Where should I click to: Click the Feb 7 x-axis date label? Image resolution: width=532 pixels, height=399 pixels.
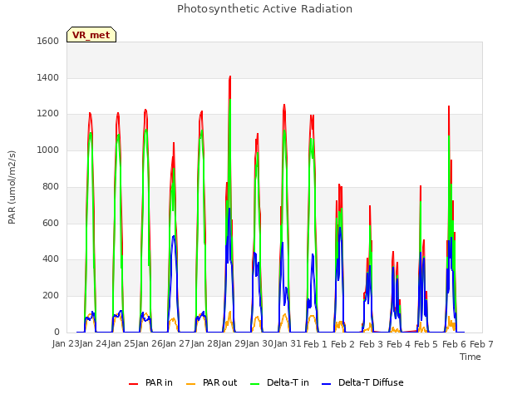(x=481, y=344)
